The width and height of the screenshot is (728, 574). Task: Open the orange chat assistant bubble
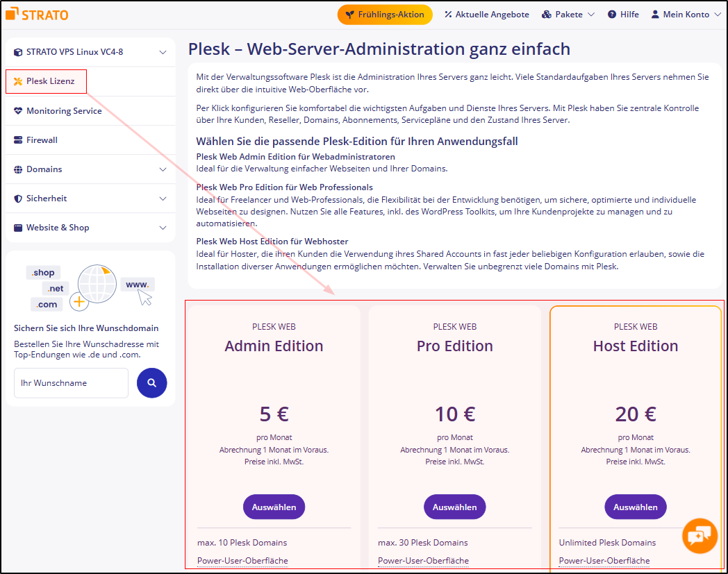[700, 536]
